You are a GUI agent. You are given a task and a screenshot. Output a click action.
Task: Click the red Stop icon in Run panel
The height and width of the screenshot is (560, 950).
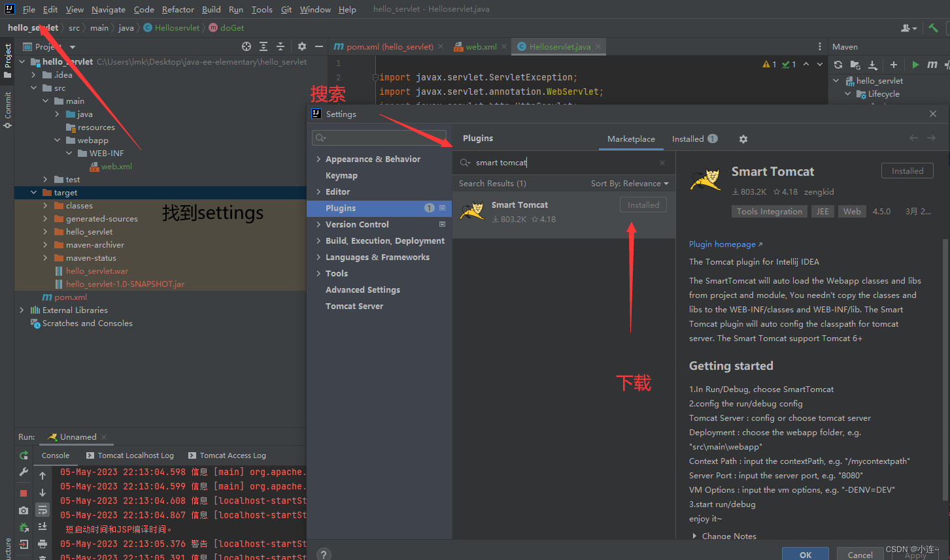click(x=24, y=493)
